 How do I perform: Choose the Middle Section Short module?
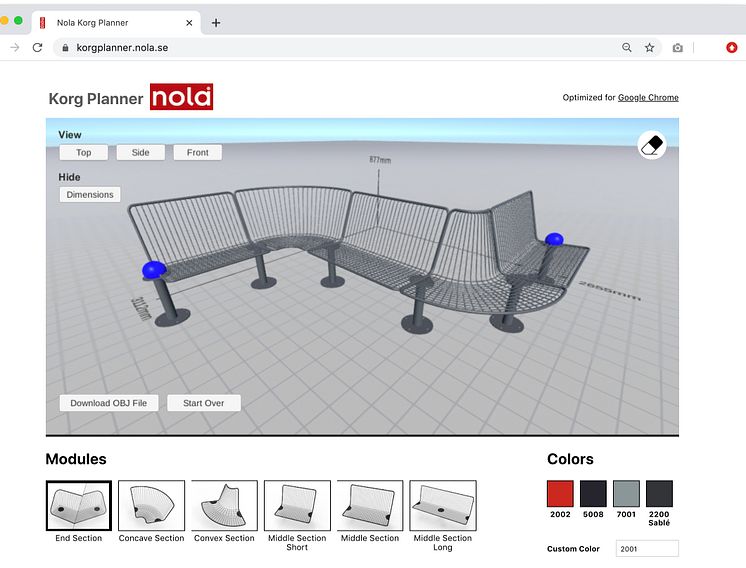tap(297, 506)
